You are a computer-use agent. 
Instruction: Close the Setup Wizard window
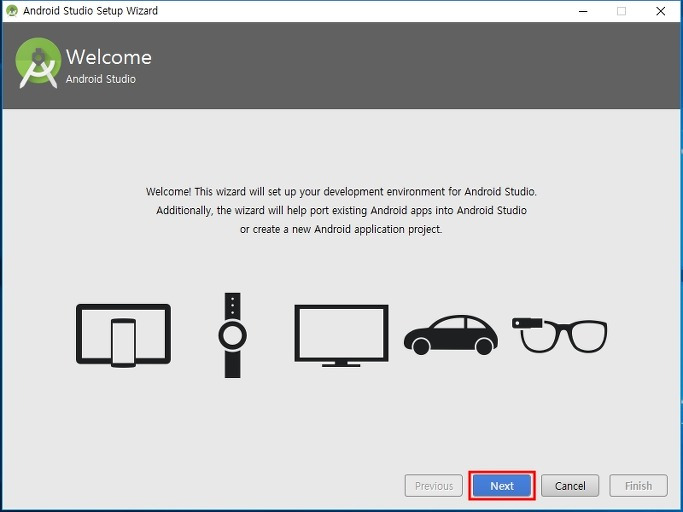pyautogui.click(x=660, y=11)
